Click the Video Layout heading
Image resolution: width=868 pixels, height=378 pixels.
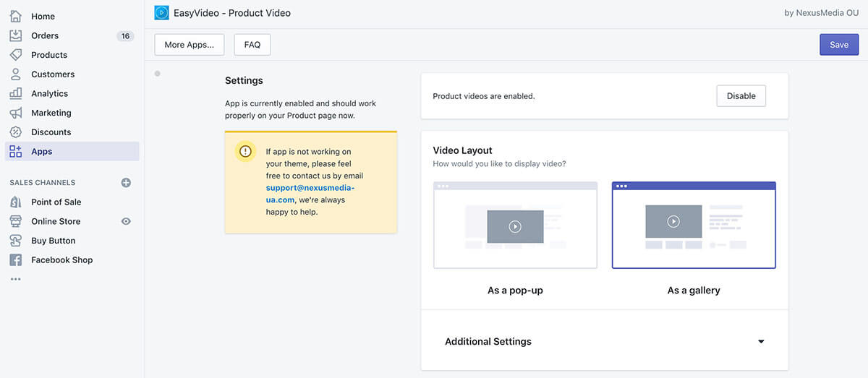462,150
